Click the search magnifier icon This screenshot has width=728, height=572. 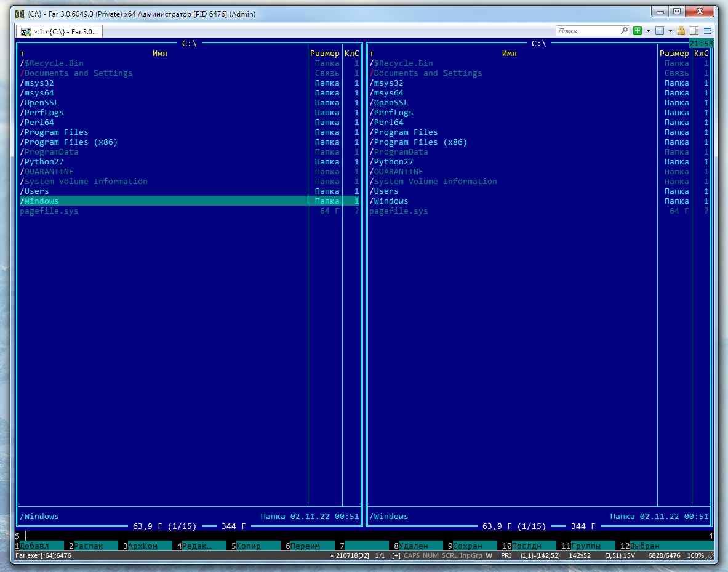coord(624,31)
